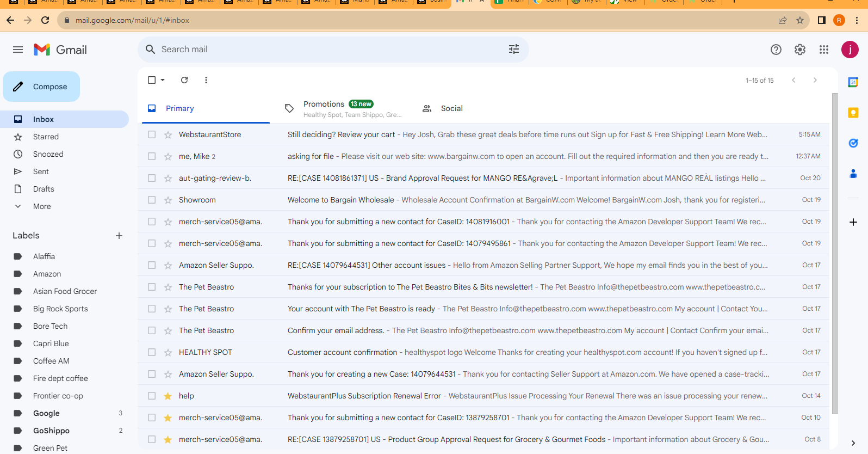868x454 pixels.
Task: Check the Showroom email checkbox
Action: click(x=152, y=200)
